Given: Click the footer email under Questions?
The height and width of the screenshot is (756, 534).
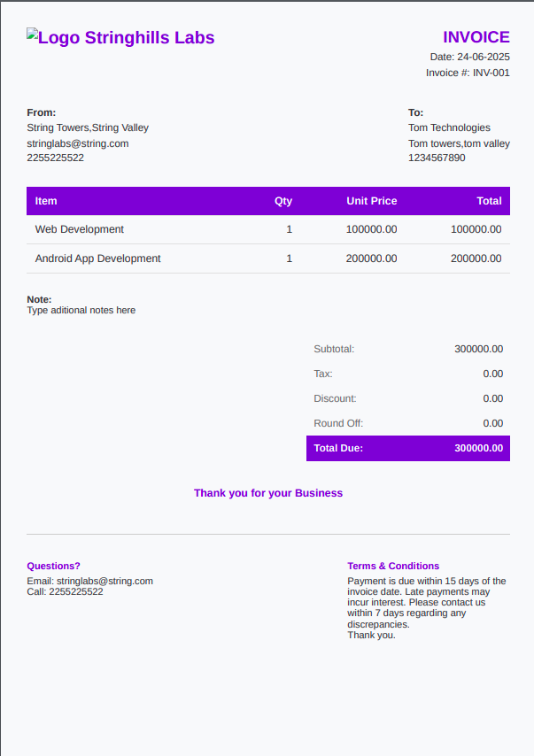Looking at the screenshot, I should point(104,581).
